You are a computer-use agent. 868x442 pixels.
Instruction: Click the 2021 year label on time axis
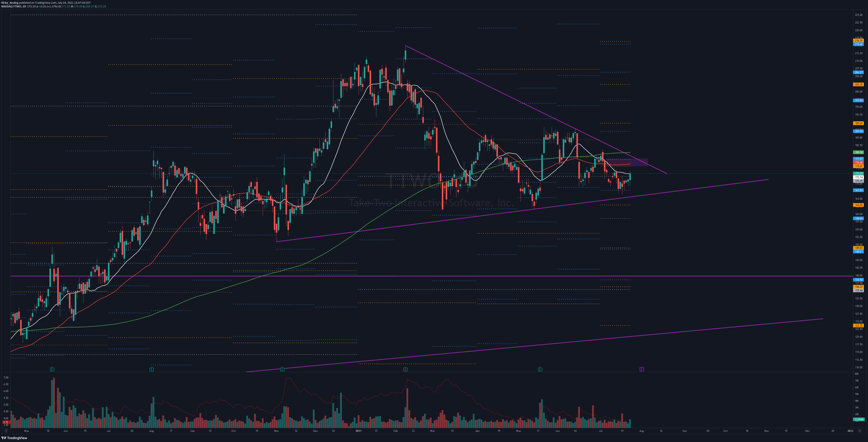(358, 431)
